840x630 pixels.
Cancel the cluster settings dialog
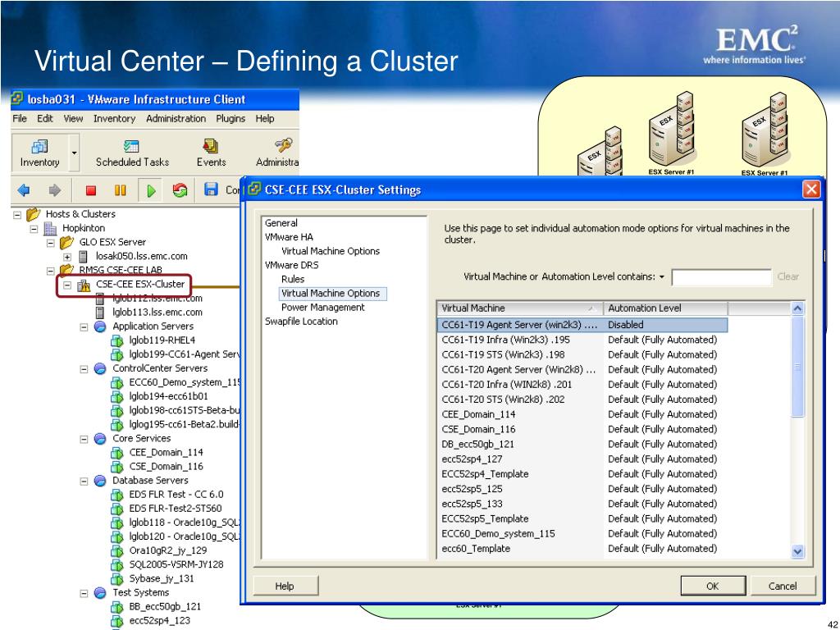(x=783, y=587)
